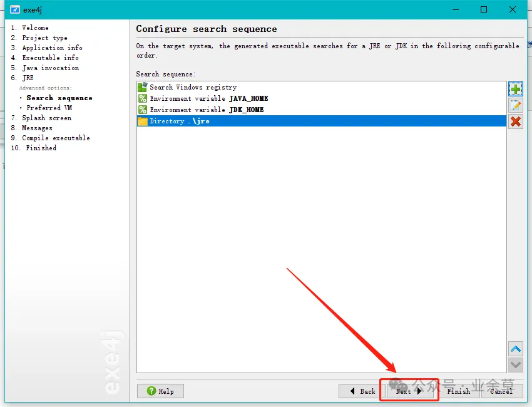The image size is (532, 407).
Task: Click the Next button
Action: point(409,391)
